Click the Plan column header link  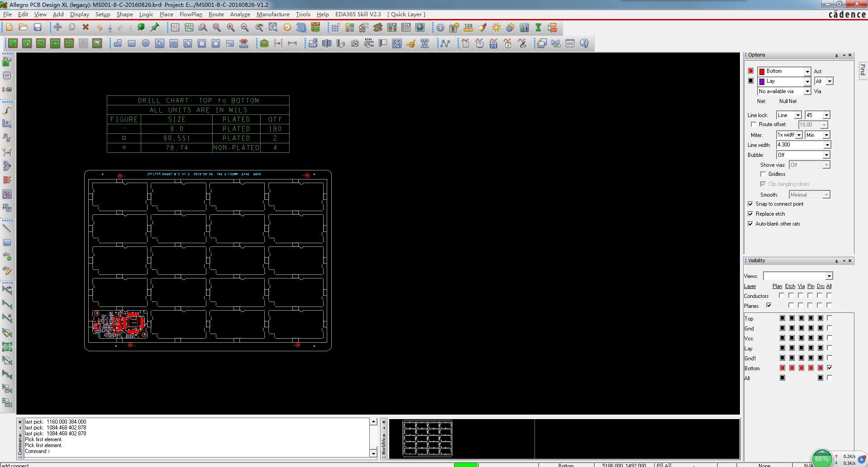777,286
